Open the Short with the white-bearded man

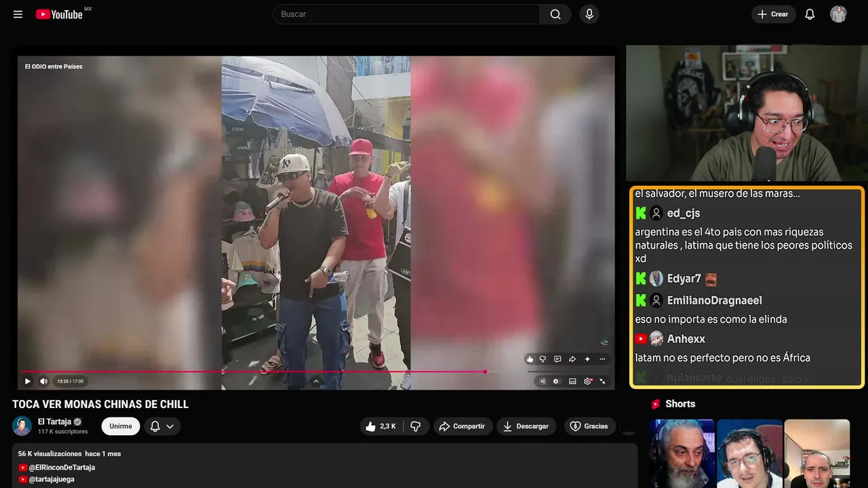682,453
